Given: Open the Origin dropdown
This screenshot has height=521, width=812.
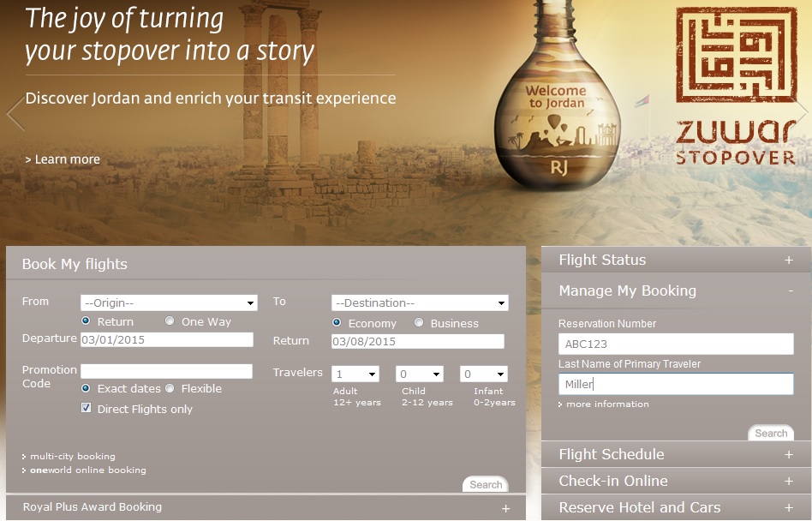Looking at the screenshot, I should point(169,302).
